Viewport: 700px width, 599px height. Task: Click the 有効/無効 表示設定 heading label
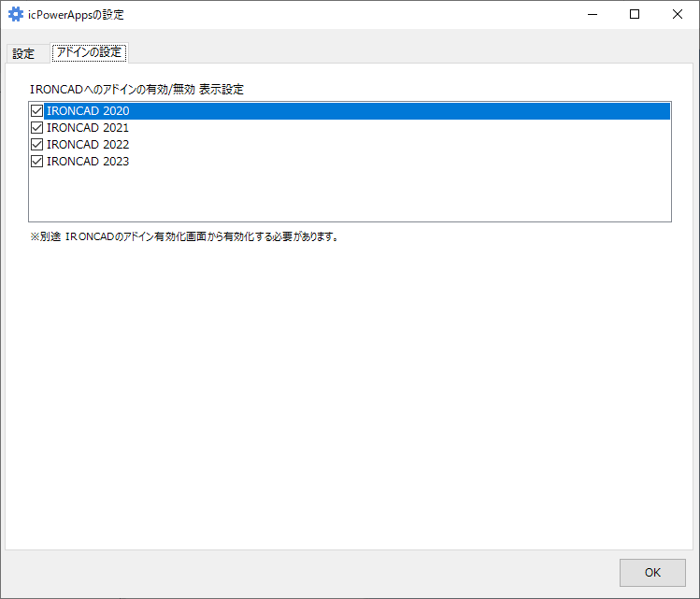pyautogui.click(x=136, y=89)
